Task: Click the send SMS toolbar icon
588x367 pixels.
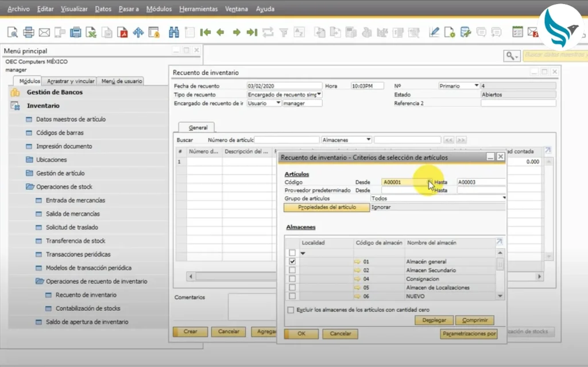Action: pyautogui.click(x=60, y=32)
